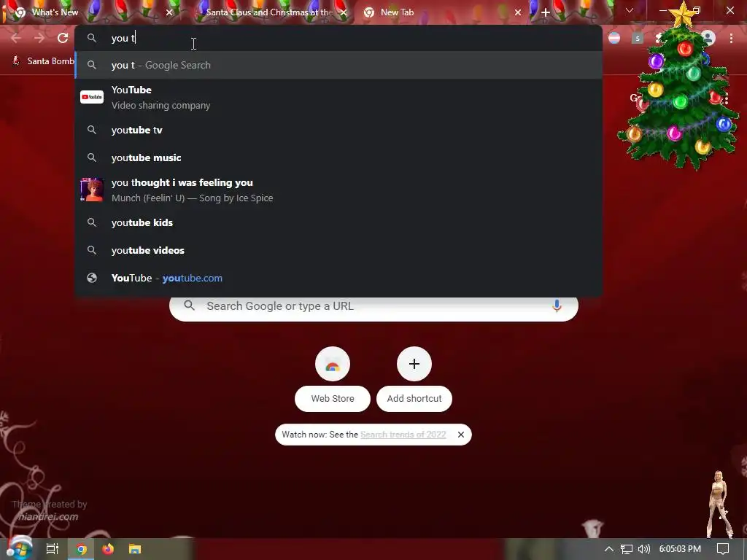Go forward with the forward arrow
Image resolution: width=747 pixels, height=560 pixels.
39,38
